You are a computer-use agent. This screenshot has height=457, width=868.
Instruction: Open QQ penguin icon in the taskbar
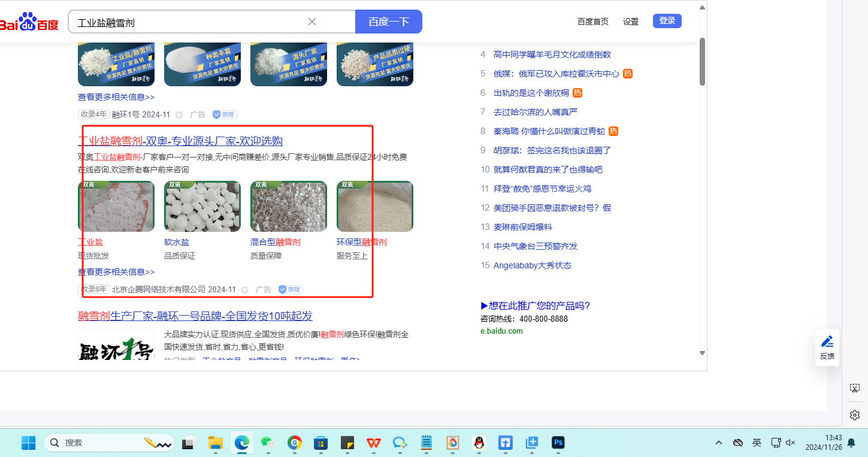pos(479,443)
